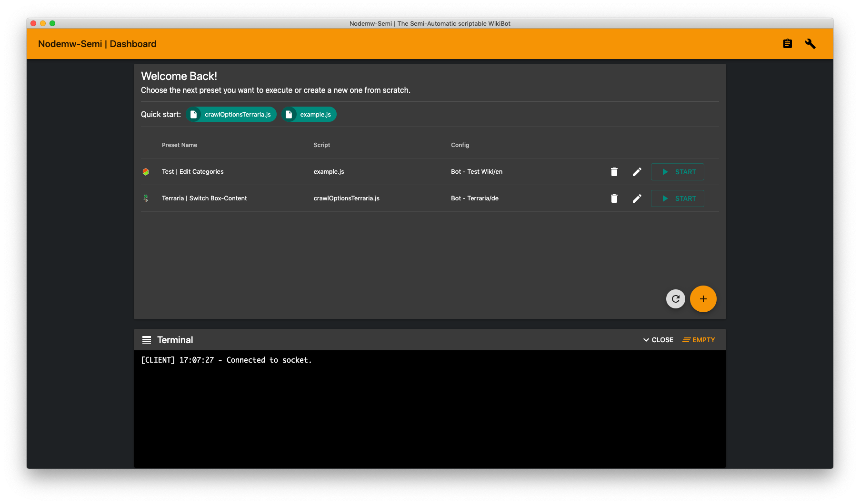Click the 'Nodemw-Semi | Dashboard' header title
The height and width of the screenshot is (504, 860).
point(97,44)
